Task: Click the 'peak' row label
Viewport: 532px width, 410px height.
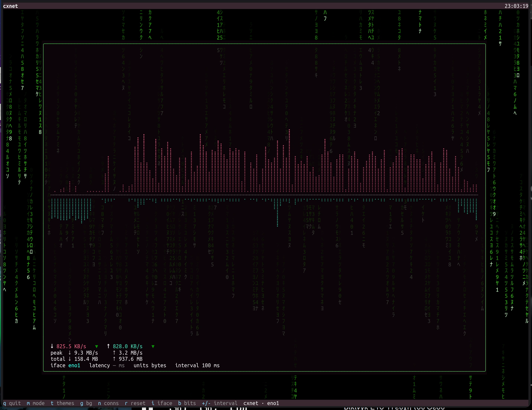Action: click(x=56, y=353)
